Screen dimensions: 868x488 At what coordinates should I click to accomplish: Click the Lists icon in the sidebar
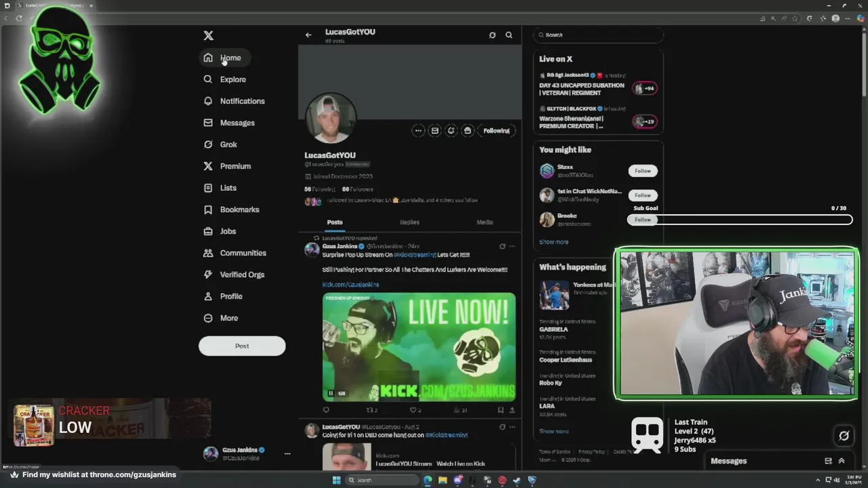pos(208,188)
